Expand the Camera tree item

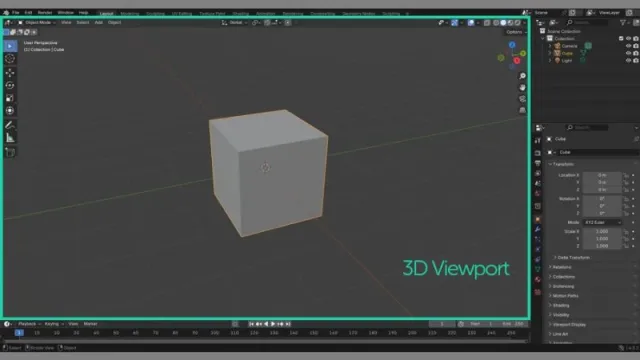tap(550, 46)
